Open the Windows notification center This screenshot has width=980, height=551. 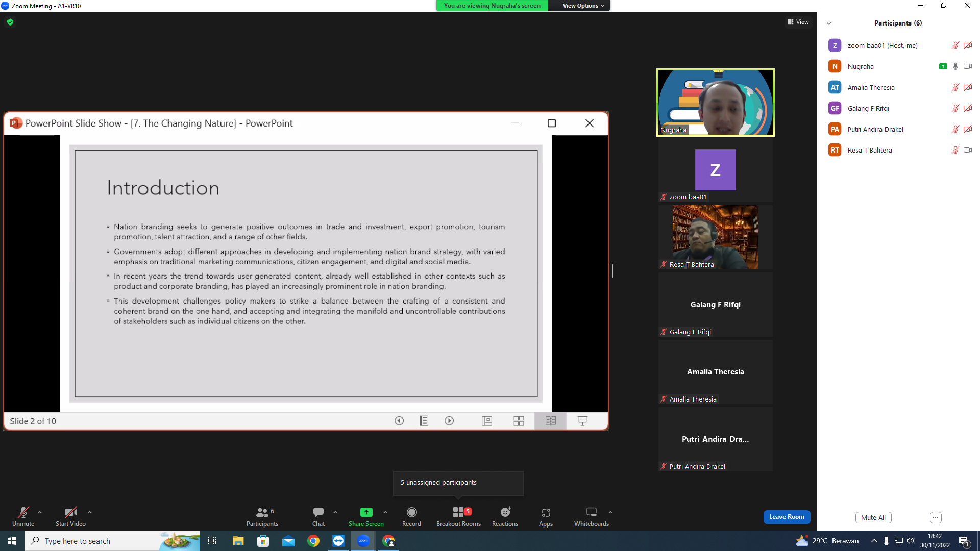pos(964,541)
